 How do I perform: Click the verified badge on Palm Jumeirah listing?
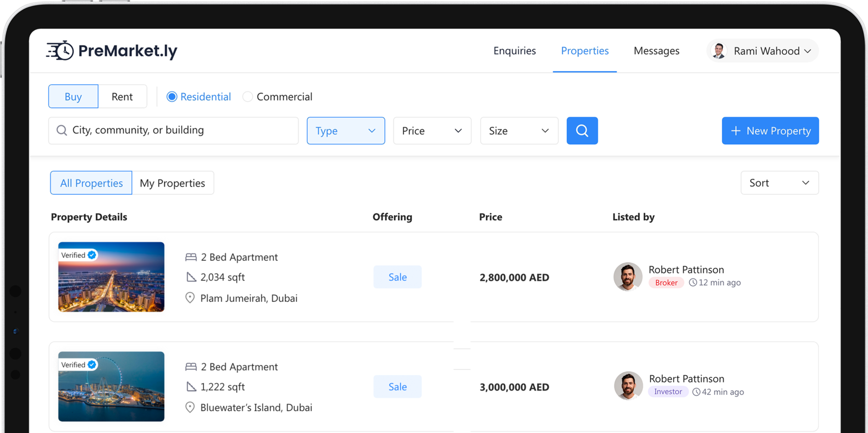[92, 255]
